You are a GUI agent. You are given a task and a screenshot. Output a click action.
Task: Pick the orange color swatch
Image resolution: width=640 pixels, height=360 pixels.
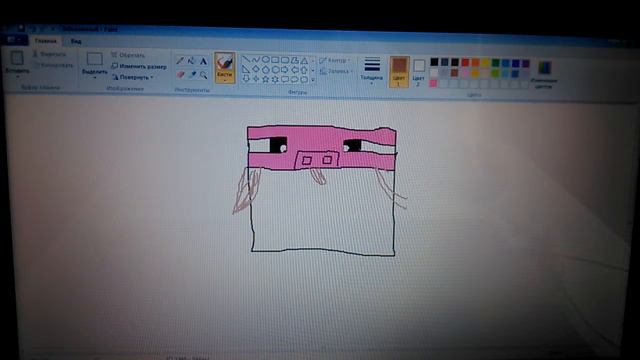(475, 62)
